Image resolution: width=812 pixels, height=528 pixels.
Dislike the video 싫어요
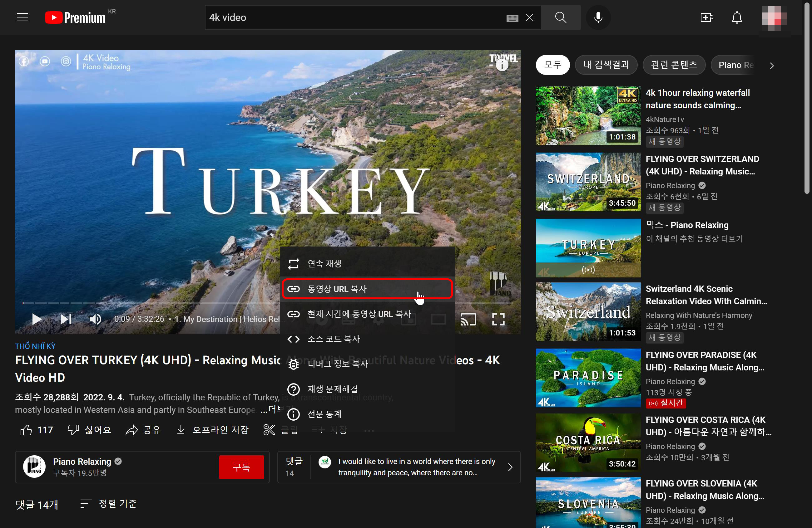(x=90, y=430)
